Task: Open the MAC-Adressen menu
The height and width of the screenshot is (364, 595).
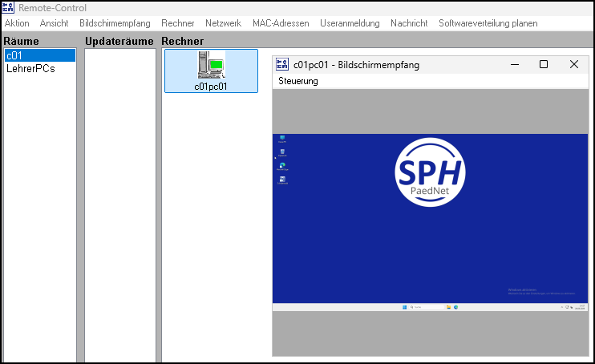Action: (x=281, y=23)
